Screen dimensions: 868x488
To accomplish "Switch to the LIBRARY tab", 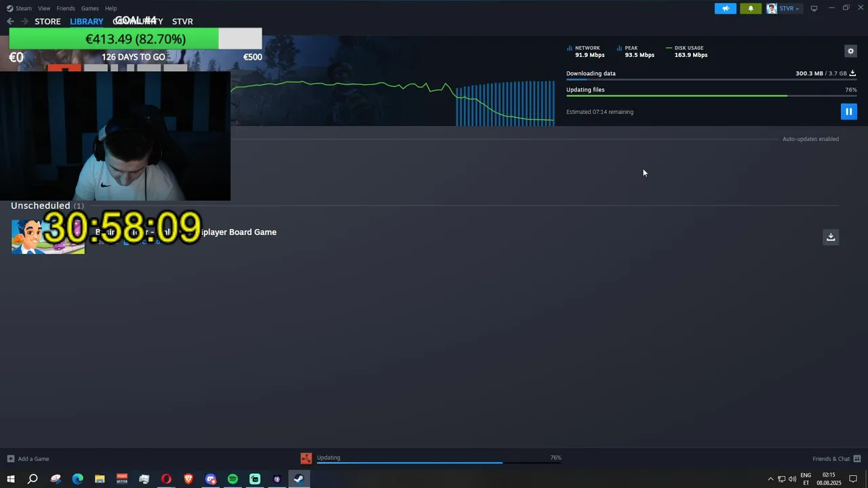I will [86, 21].
